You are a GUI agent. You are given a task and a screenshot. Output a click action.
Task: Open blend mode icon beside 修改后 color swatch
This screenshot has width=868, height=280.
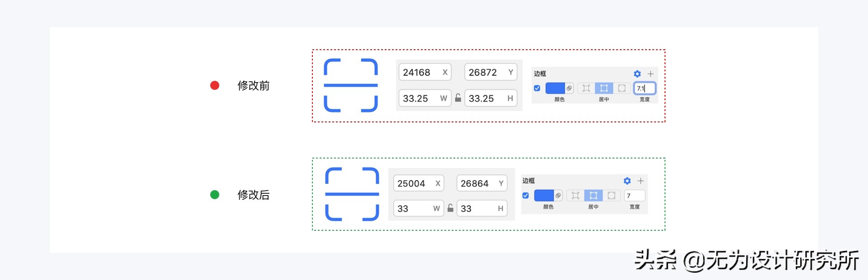point(558,196)
